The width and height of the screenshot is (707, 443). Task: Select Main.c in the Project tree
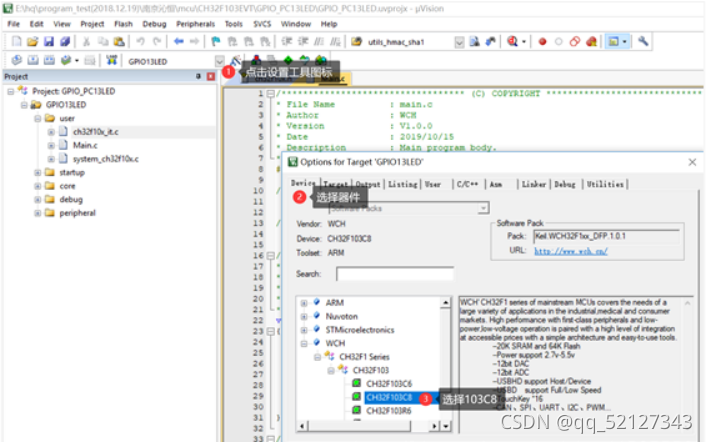[x=85, y=145]
